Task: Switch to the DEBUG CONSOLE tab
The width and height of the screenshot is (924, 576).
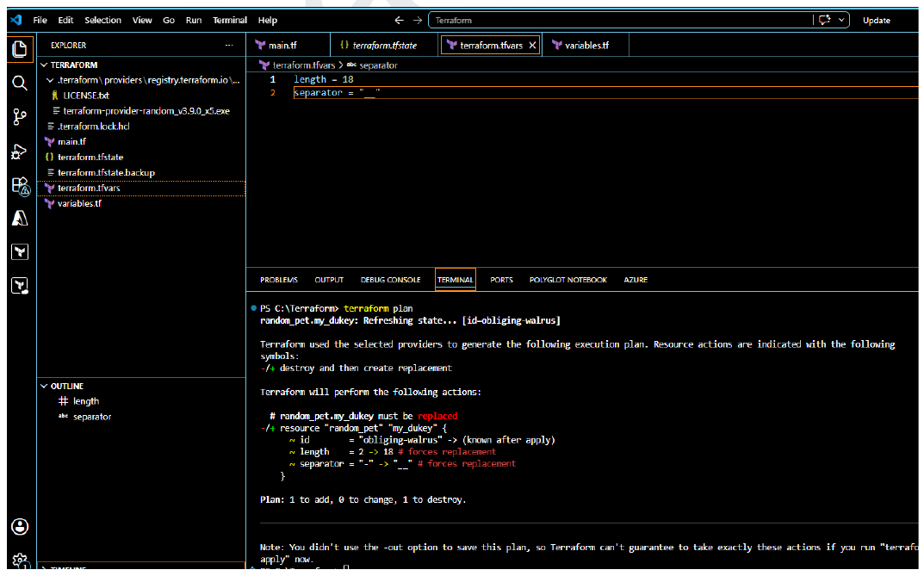Action: pos(390,280)
